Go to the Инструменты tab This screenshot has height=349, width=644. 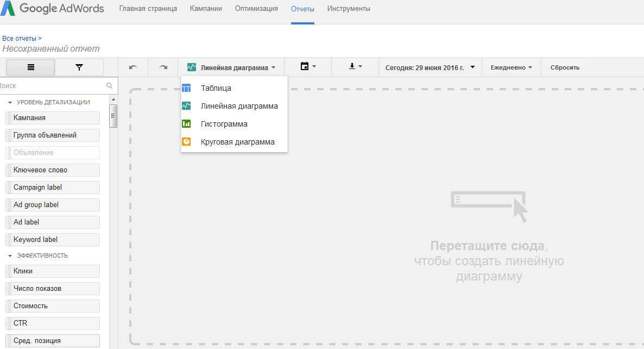(349, 9)
